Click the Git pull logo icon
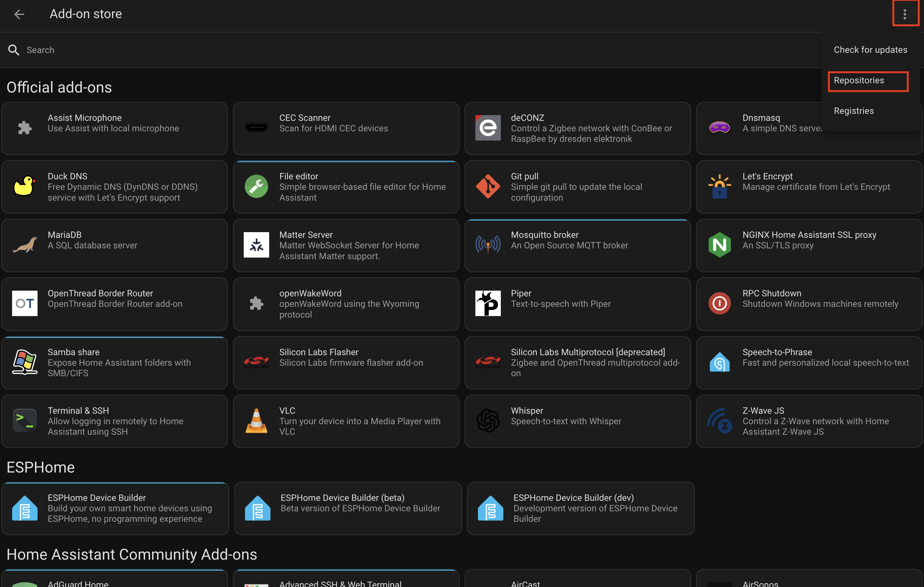Screen dimensions: 924x587 [x=488, y=186]
